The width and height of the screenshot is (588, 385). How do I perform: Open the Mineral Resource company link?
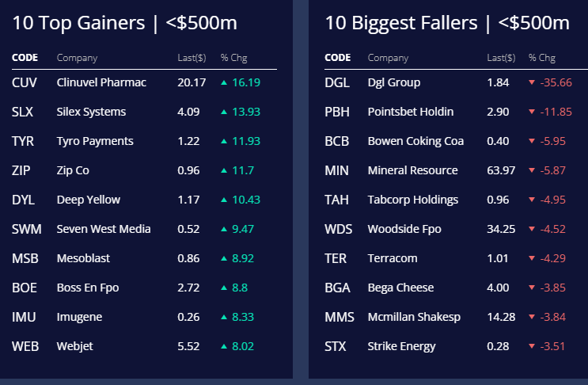[x=412, y=170]
